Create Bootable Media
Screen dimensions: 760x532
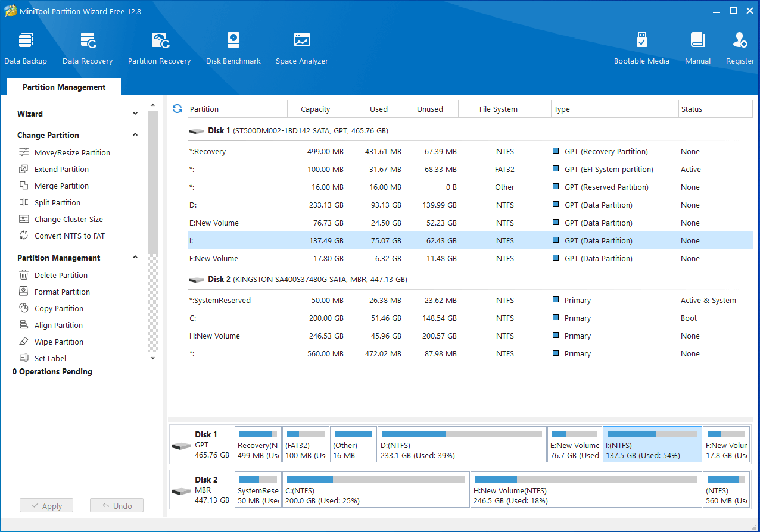tap(641, 48)
